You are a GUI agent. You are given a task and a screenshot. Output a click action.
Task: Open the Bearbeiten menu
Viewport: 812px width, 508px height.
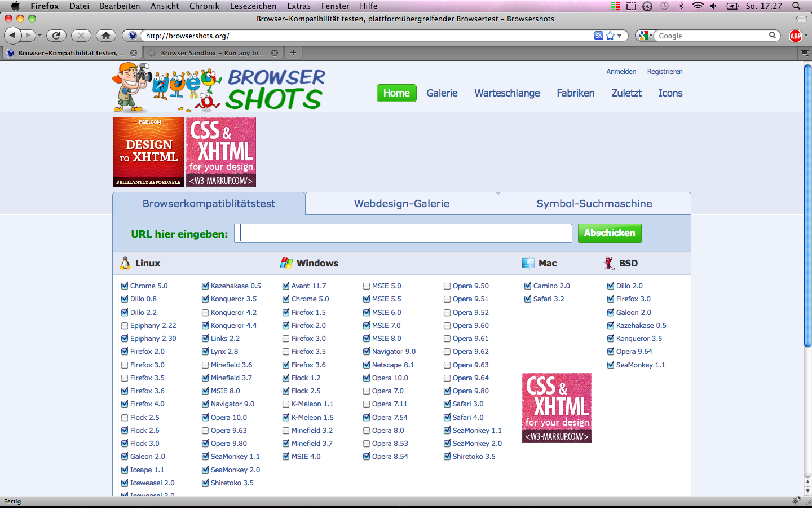120,6
